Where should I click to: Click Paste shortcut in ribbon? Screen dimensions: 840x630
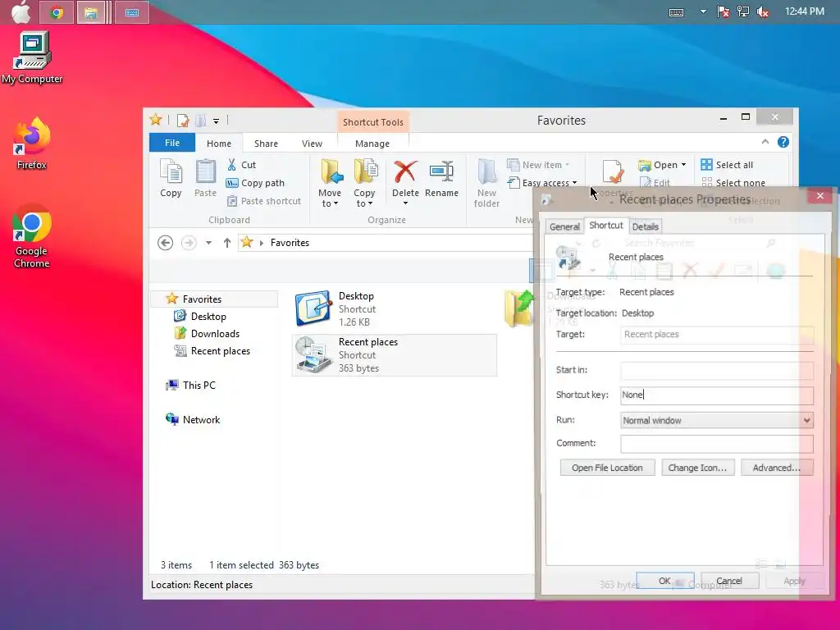[x=264, y=202]
